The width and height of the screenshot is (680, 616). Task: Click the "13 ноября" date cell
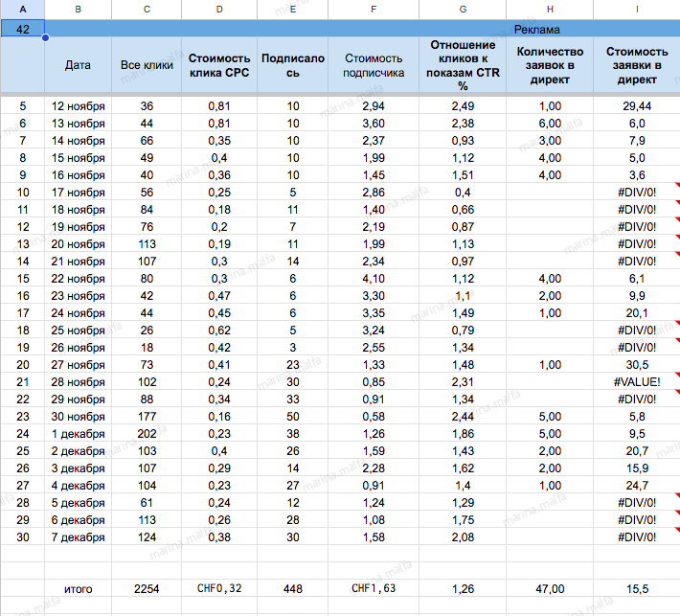pos(79,124)
